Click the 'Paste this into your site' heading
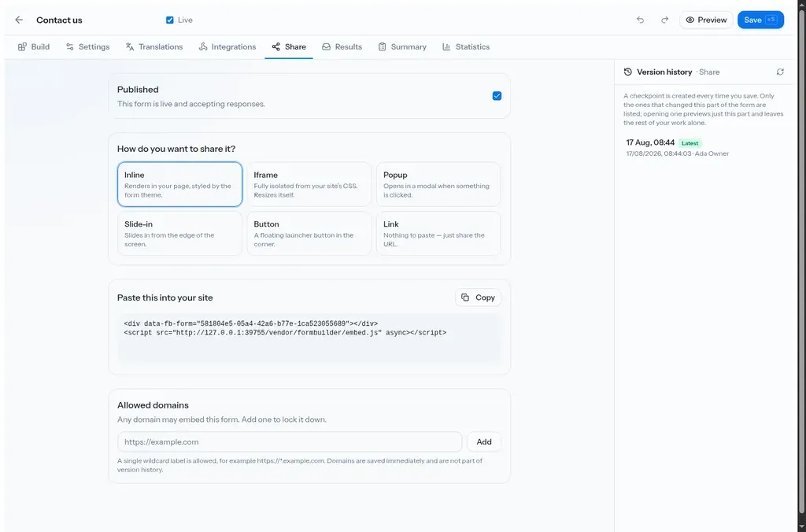 click(x=165, y=297)
